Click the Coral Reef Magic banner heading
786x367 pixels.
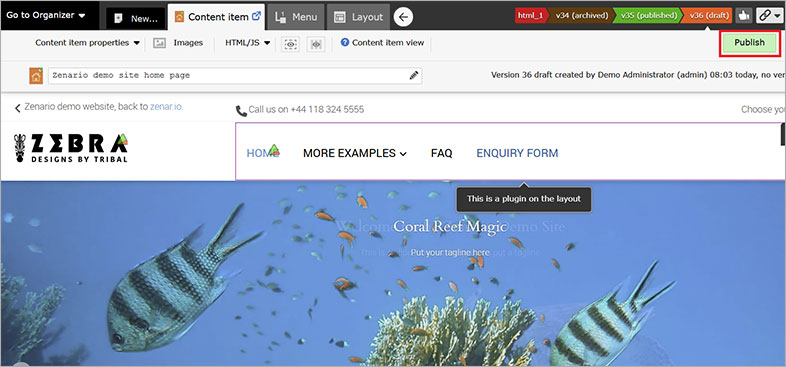(x=450, y=227)
